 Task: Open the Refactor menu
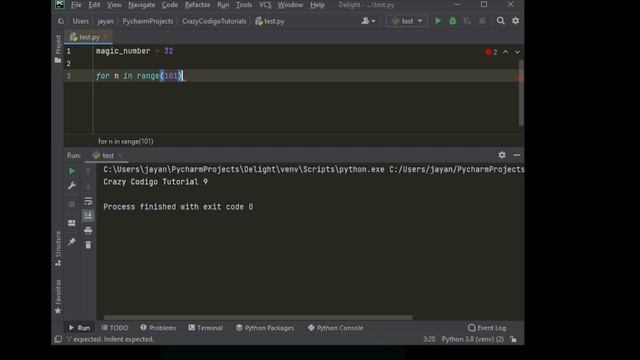click(197, 5)
